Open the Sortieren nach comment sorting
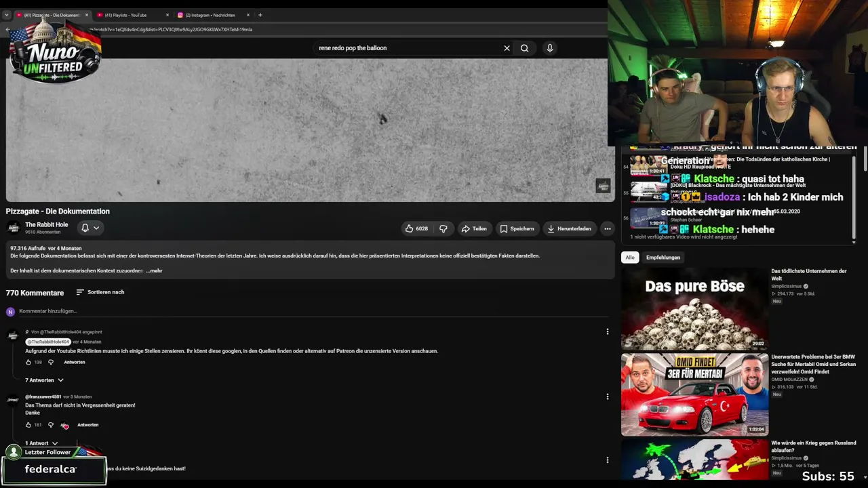The height and width of the screenshot is (488, 868). (x=100, y=292)
